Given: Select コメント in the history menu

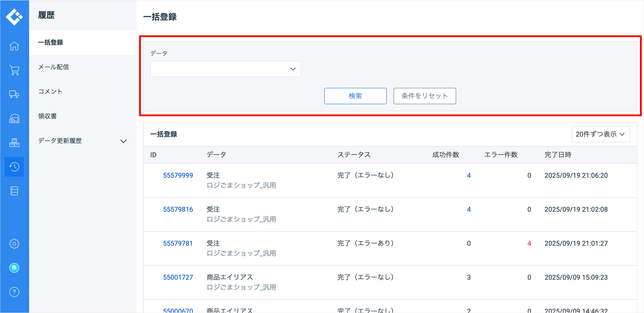Looking at the screenshot, I should tap(50, 91).
